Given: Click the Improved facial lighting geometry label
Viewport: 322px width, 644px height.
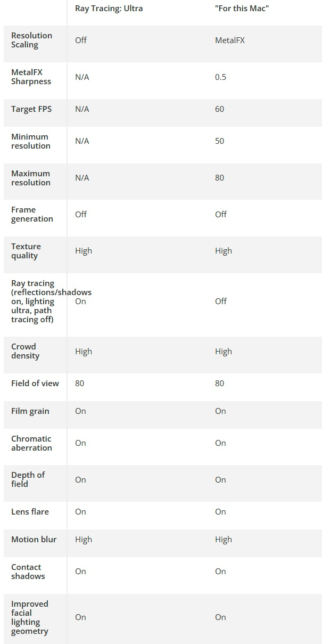Looking at the screenshot, I should [x=30, y=617].
